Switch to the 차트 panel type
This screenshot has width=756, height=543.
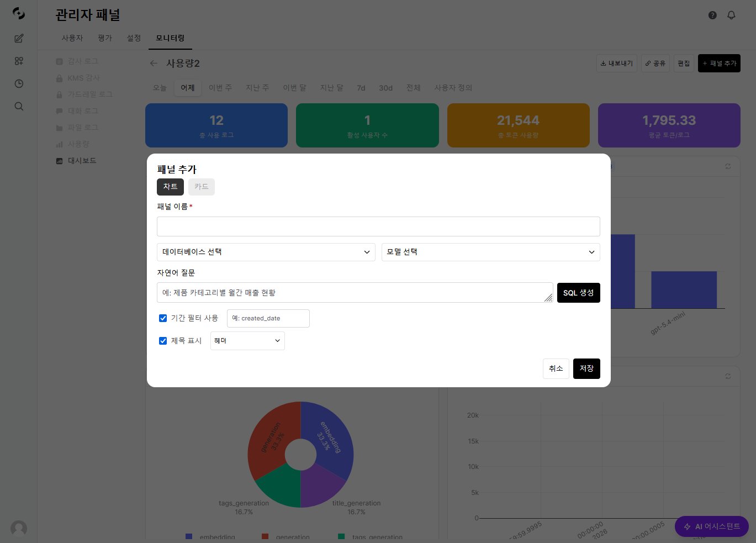[x=170, y=187]
